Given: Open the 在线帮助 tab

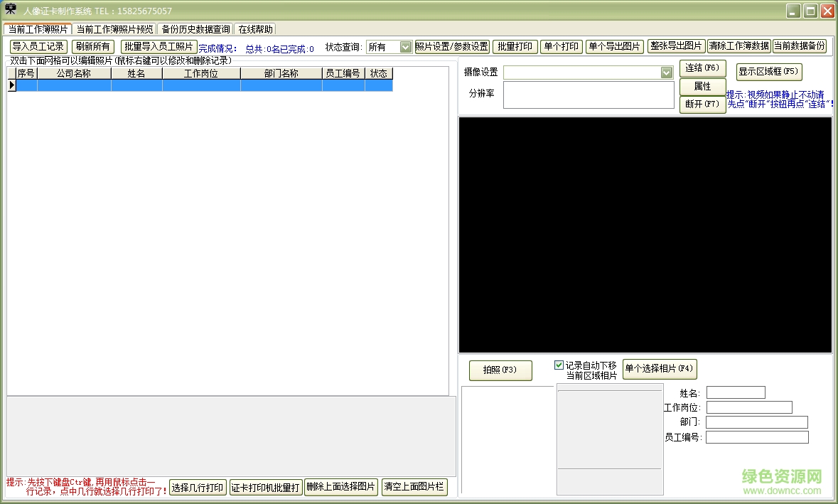Looking at the screenshot, I should tap(255, 29).
